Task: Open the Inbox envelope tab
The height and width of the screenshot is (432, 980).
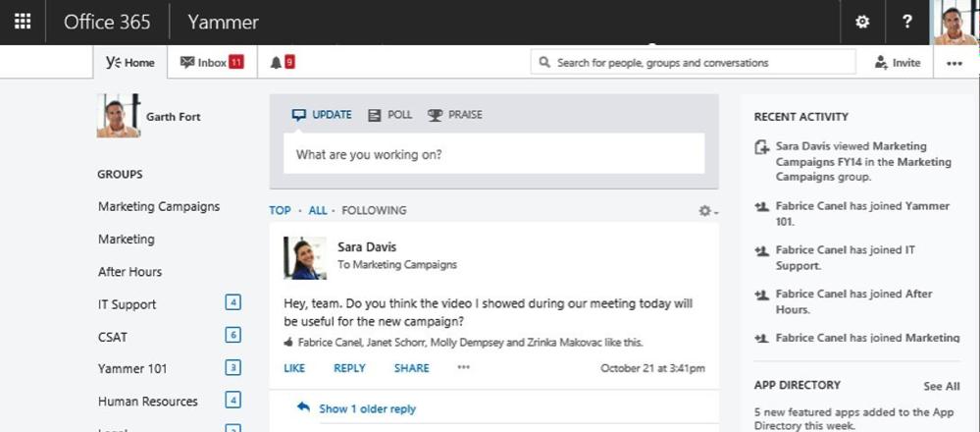Action: click(x=212, y=63)
